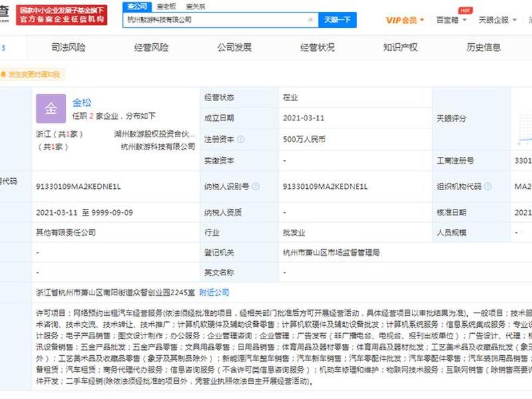
Task: Click the 核准日期 label
Action: pyautogui.click(x=452, y=213)
